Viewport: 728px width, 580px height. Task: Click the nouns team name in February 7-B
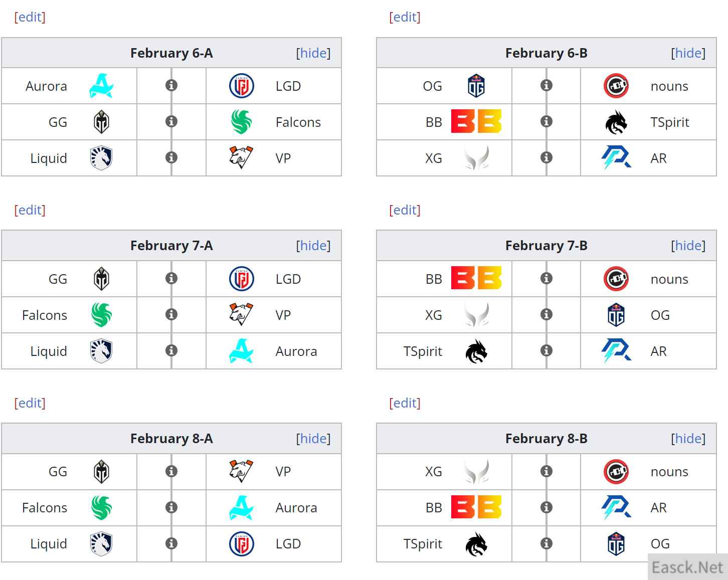click(669, 279)
